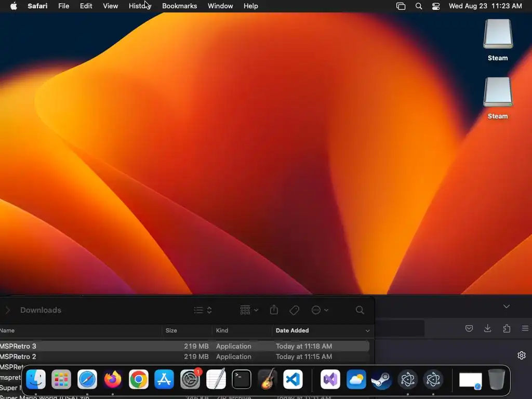Screen dimensions: 532x399
Task: Click the Share icon in Finder toolbar
Action: coord(274,310)
